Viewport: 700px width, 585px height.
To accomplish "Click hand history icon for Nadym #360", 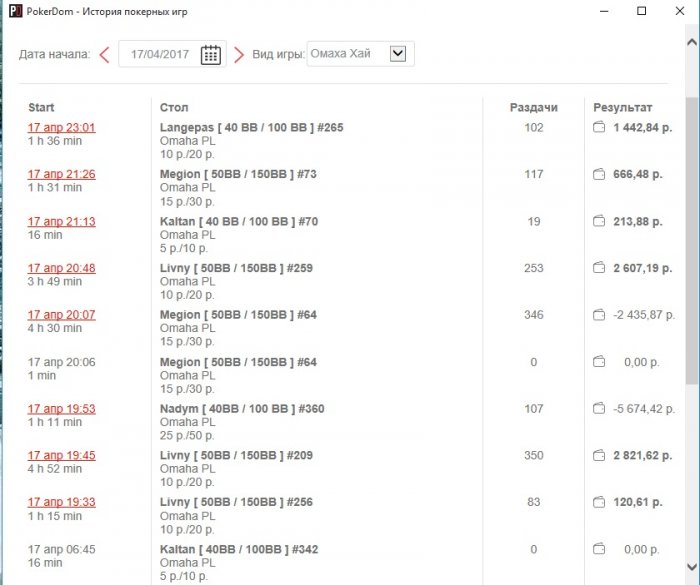I will point(599,409).
